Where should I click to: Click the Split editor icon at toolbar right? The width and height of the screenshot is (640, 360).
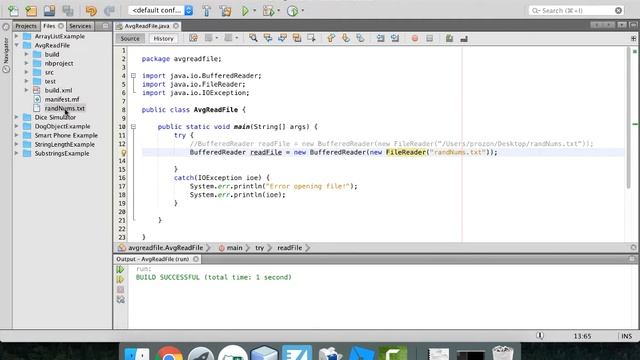[633, 38]
